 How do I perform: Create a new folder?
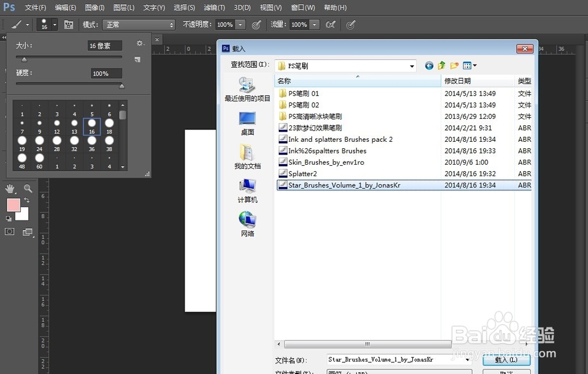[454, 66]
